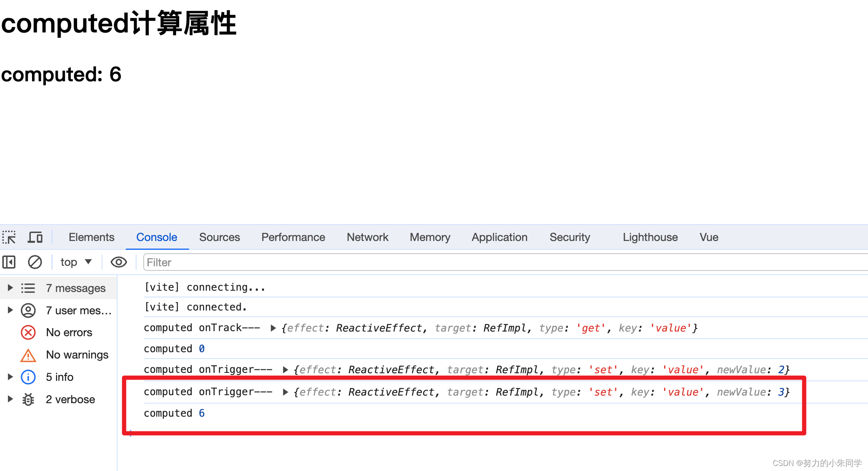Select the No warnings filter
The width and height of the screenshot is (868, 471).
point(77,355)
